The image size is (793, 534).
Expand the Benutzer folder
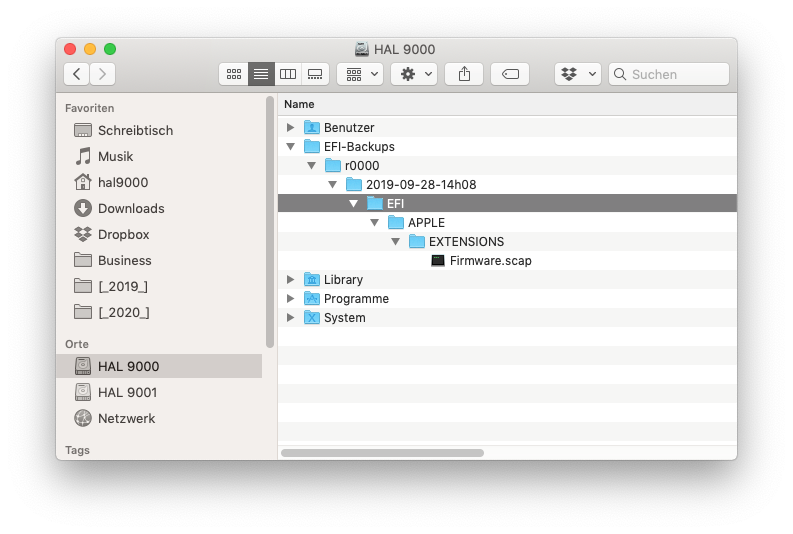pos(290,127)
